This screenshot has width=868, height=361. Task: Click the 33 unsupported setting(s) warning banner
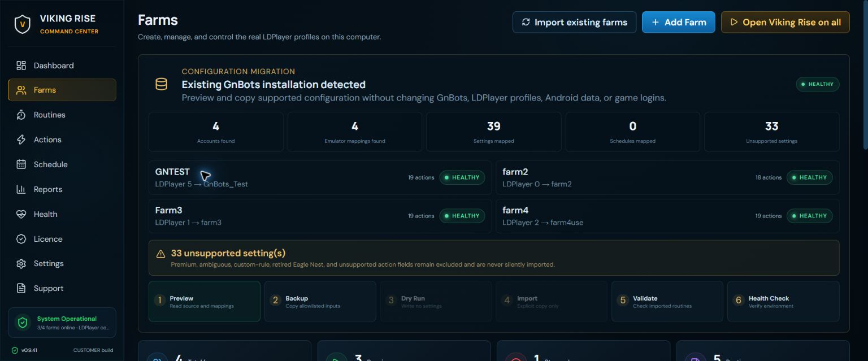pyautogui.click(x=494, y=258)
